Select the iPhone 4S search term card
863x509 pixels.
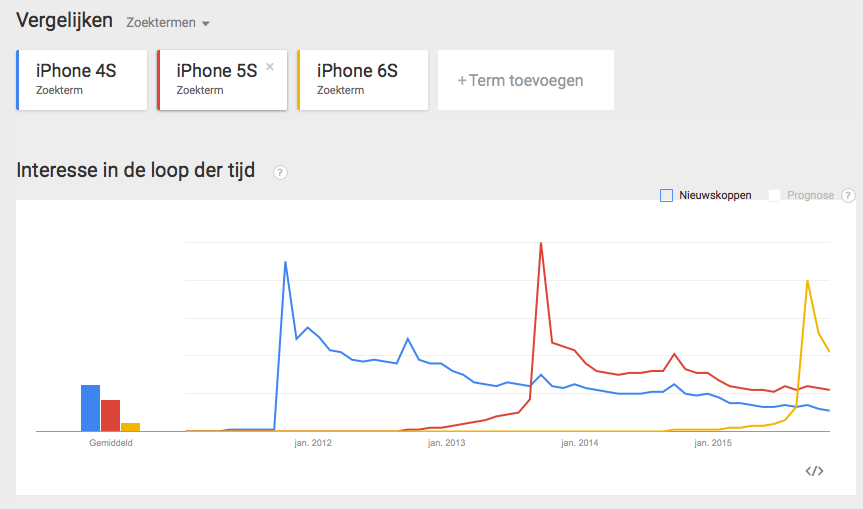[x=82, y=80]
